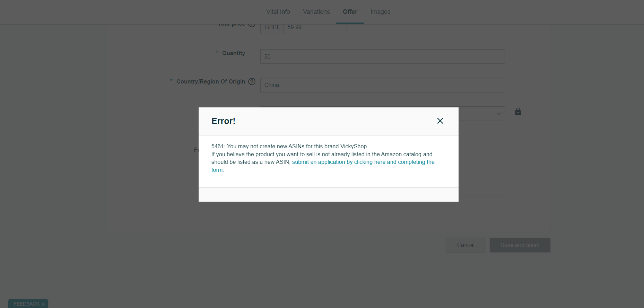Image resolution: width=644 pixels, height=308 pixels.
Task: Click the help icon beside Country/Region Of Origin
Action: tap(252, 81)
